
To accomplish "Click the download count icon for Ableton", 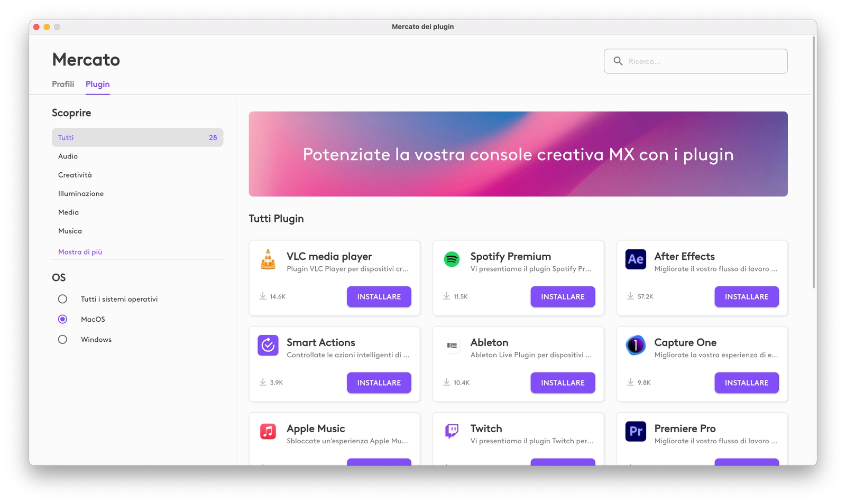I will click(x=447, y=382).
